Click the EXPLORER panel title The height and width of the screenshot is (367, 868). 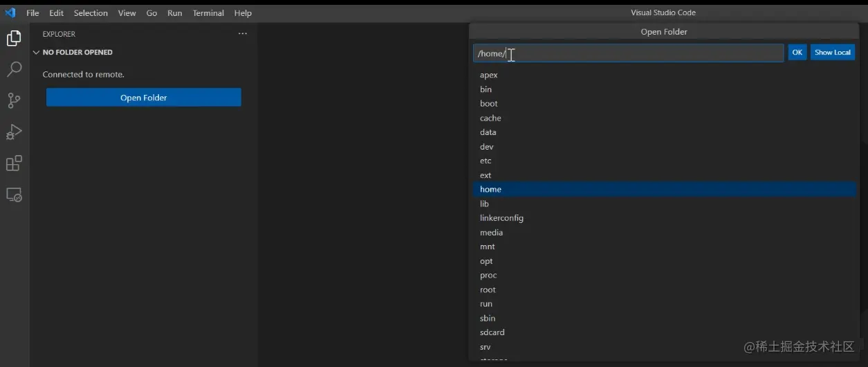click(x=59, y=34)
